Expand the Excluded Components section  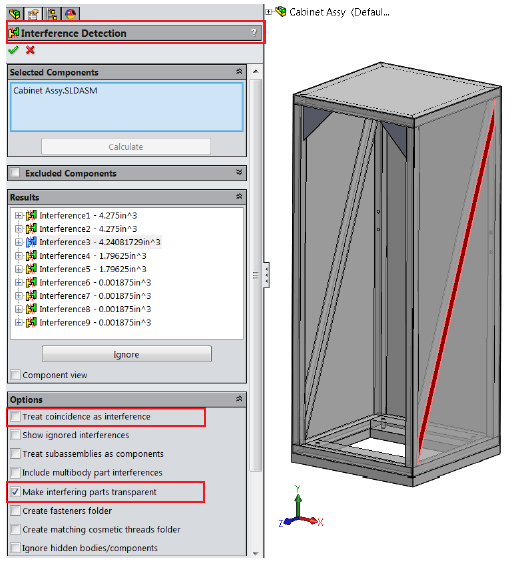(239, 173)
